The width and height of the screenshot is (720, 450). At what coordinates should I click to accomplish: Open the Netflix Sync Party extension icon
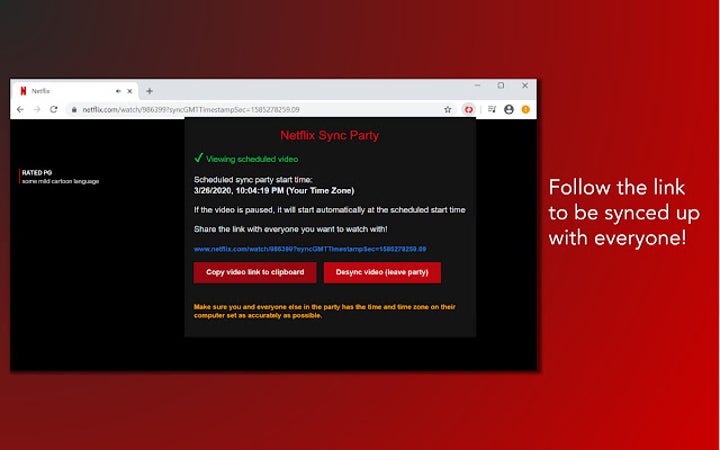click(468, 109)
